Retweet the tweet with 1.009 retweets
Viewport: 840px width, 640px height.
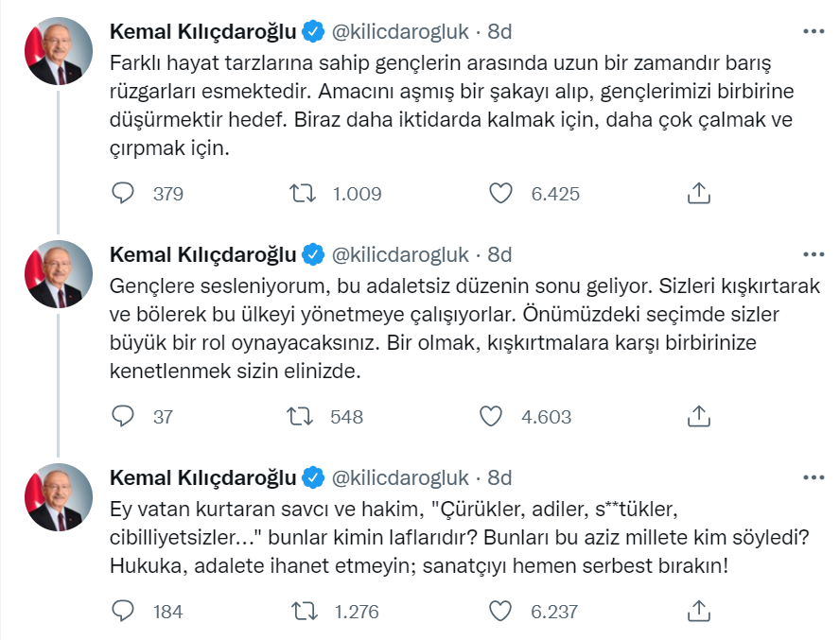coord(304,194)
